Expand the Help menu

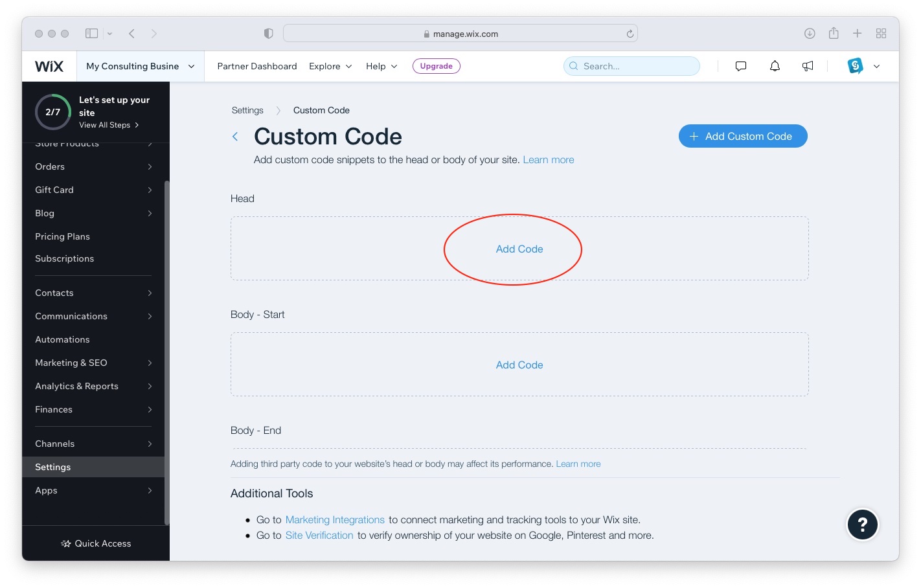[381, 66]
